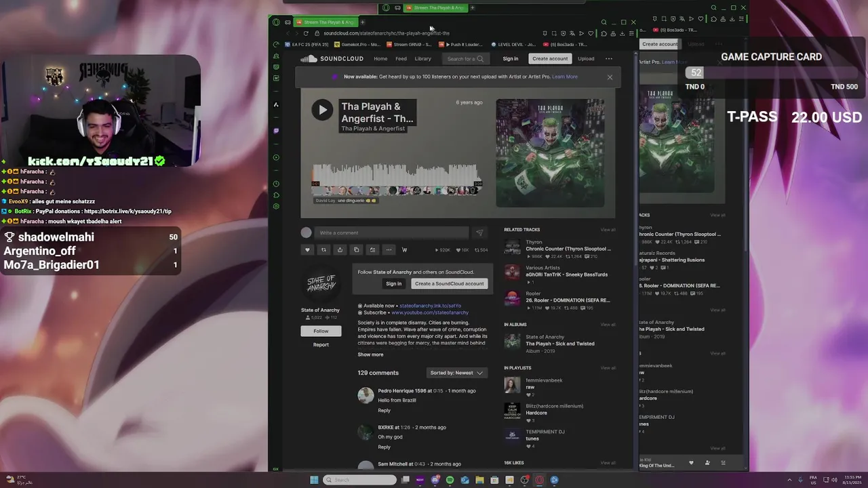Open stateofanarchy.lnk.to/satYo link

point(430,306)
